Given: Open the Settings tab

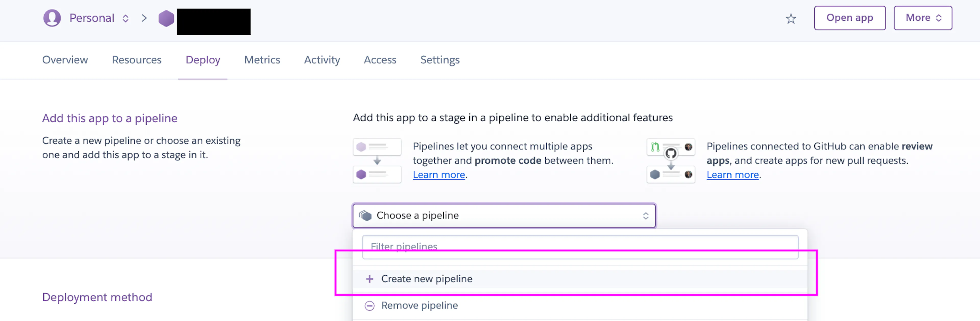Looking at the screenshot, I should 440,60.
